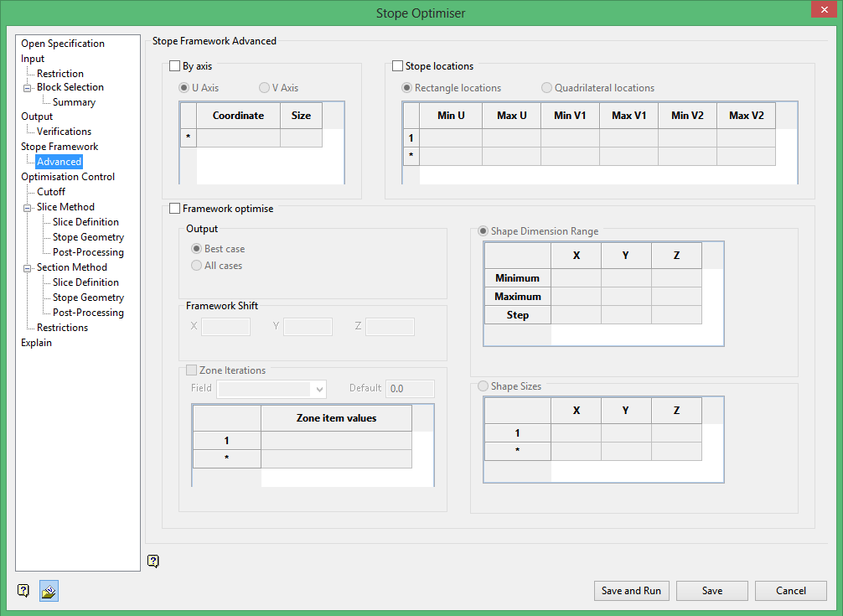Toggle the Framework optimise checkbox
This screenshot has height=616, width=843.
[x=175, y=209]
